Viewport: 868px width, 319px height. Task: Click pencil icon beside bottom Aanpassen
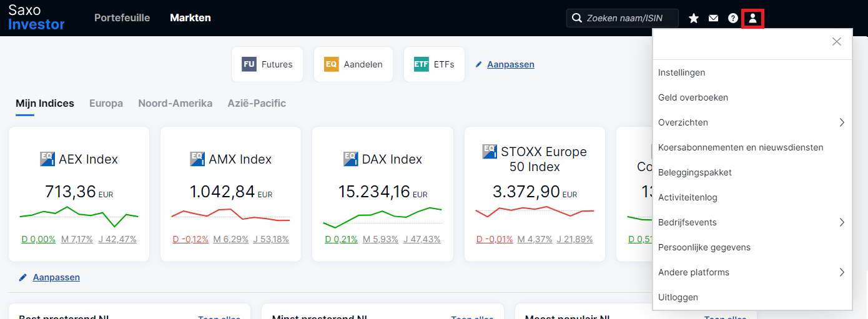23,277
